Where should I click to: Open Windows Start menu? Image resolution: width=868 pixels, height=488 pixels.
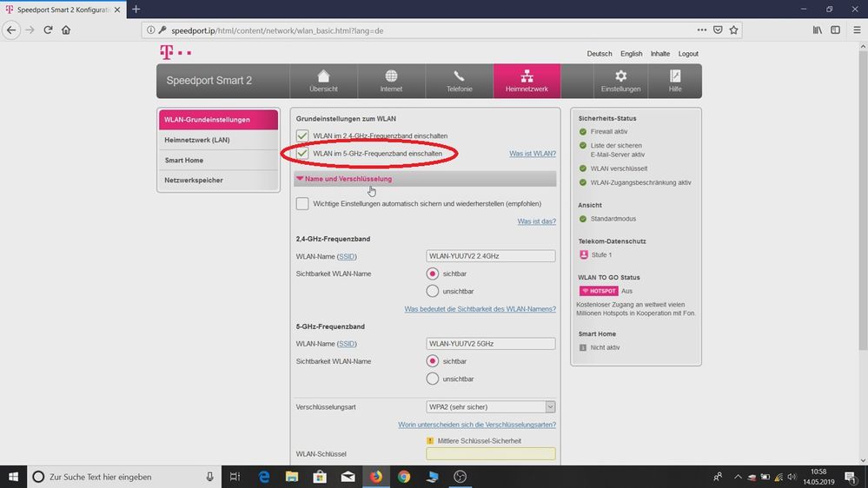point(13,477)
